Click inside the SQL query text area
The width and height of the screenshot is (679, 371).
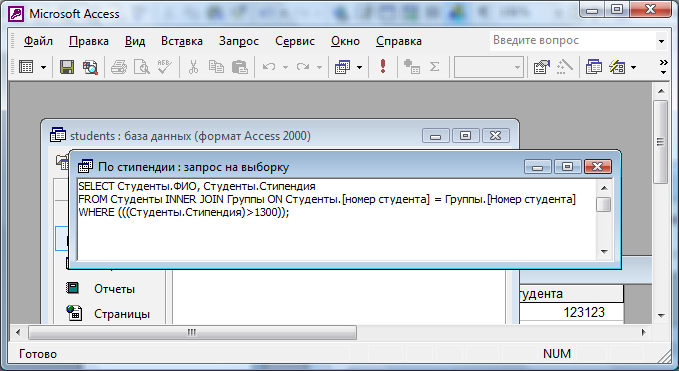click(x=336, y=219)
